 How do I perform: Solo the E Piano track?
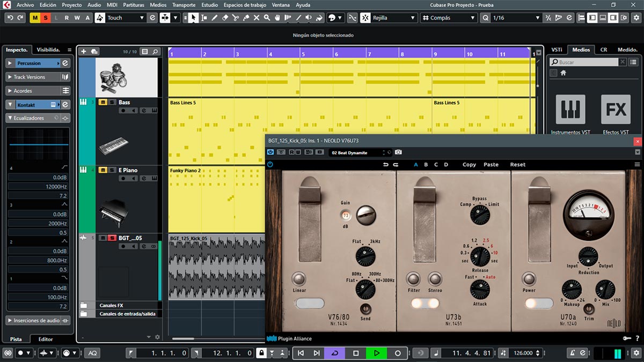click(112, 170)
